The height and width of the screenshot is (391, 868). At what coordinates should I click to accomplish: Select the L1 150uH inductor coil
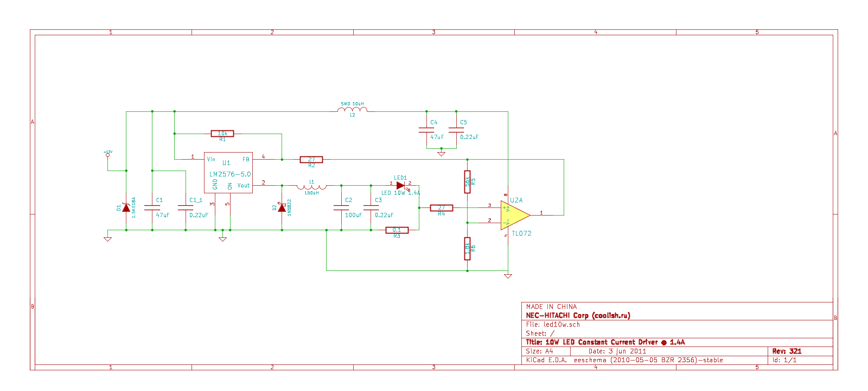[311, 187]
